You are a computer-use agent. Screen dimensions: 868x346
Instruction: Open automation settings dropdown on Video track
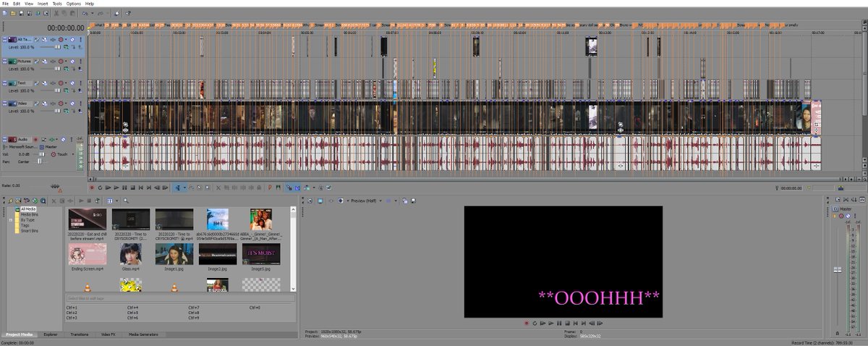click(66, 104)
